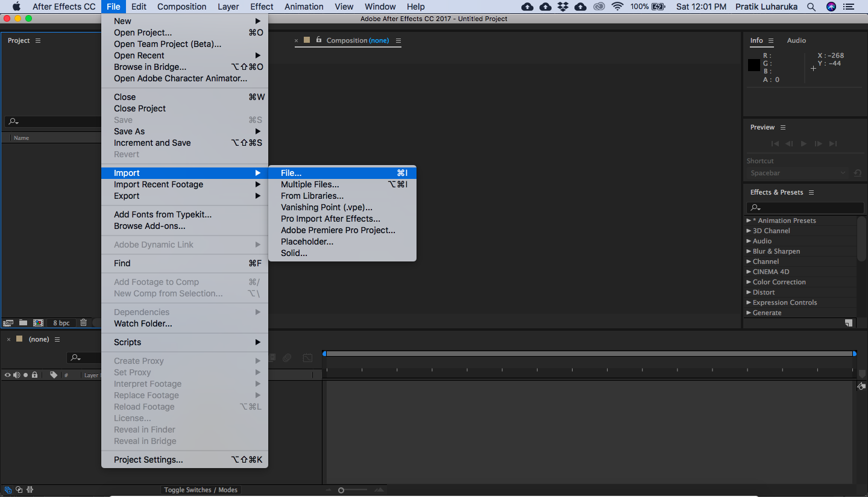Open the Dropbox menu bar icon
Image resolution: width=868 pixels, height=497 pixels.
pos(563,7)
